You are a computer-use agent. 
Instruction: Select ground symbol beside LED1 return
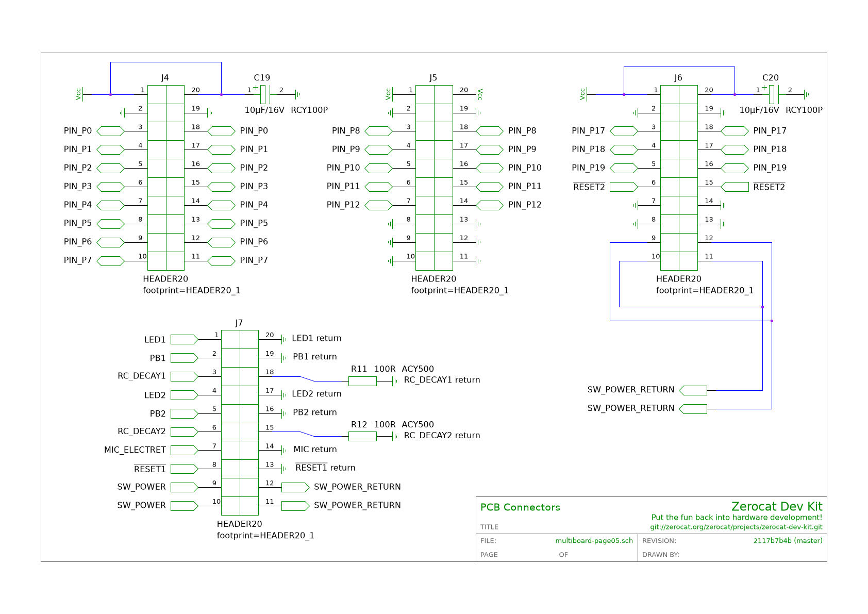tap(283, 339)
